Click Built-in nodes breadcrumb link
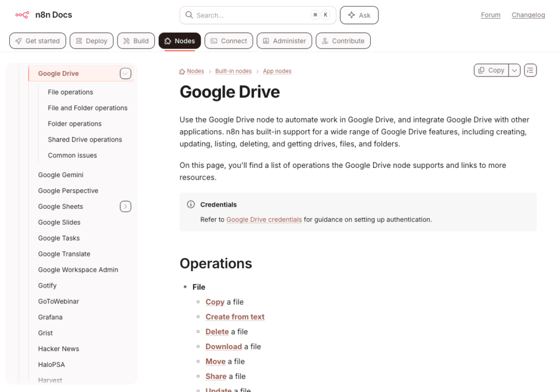 tap(234, 71)
